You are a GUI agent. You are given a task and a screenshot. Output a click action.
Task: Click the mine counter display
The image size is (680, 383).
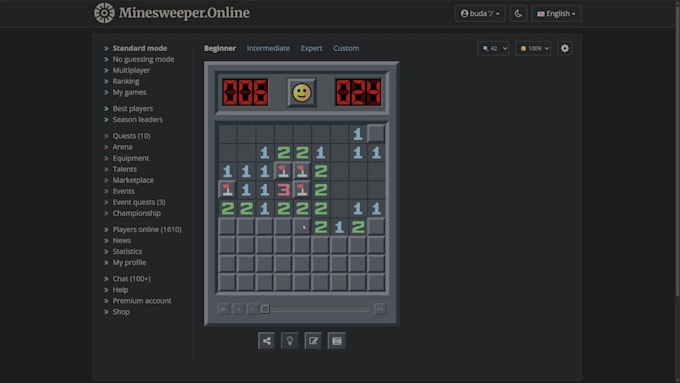pos(245,92)
